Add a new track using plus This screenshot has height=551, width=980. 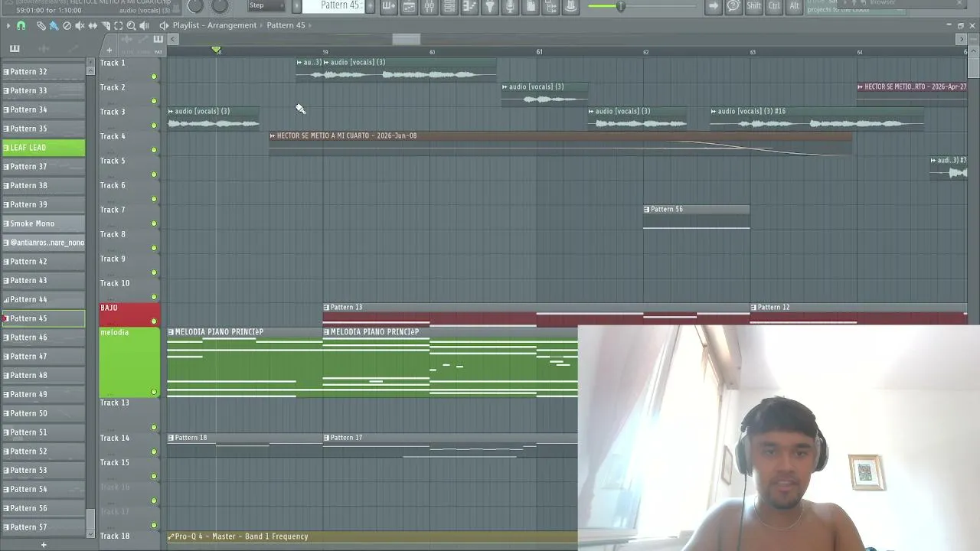tap(109, 51)
